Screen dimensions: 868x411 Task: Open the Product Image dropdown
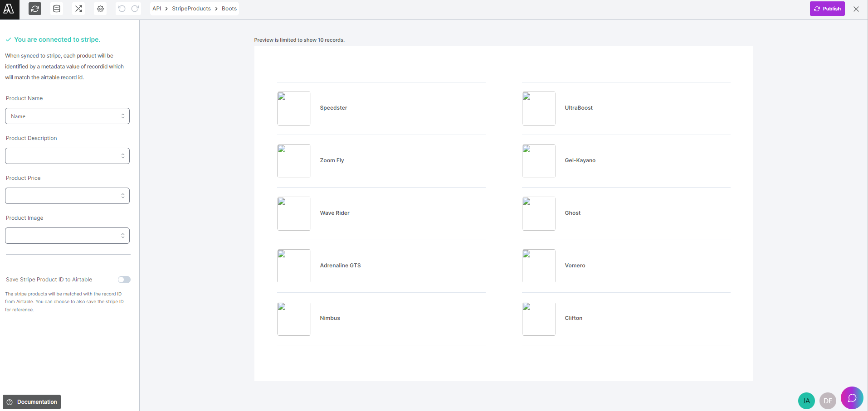click(67, 236)
